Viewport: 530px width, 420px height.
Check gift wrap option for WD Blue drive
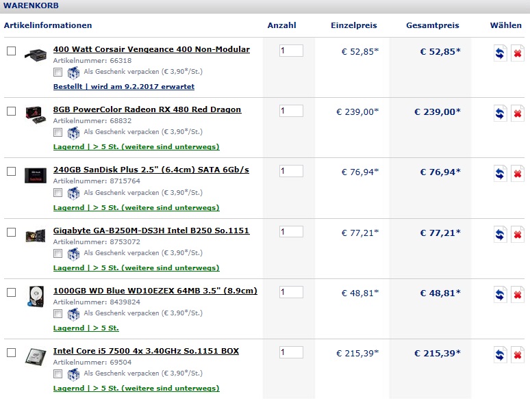click(x=58, y=313)
